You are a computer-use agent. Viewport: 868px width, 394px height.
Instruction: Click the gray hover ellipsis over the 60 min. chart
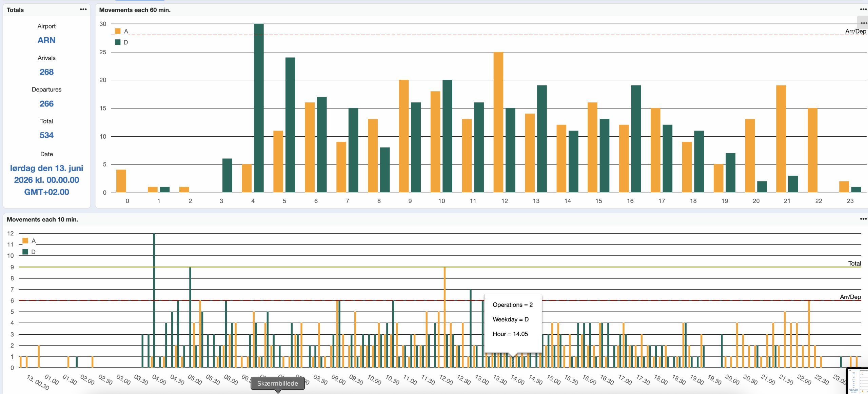pos(863,23)
